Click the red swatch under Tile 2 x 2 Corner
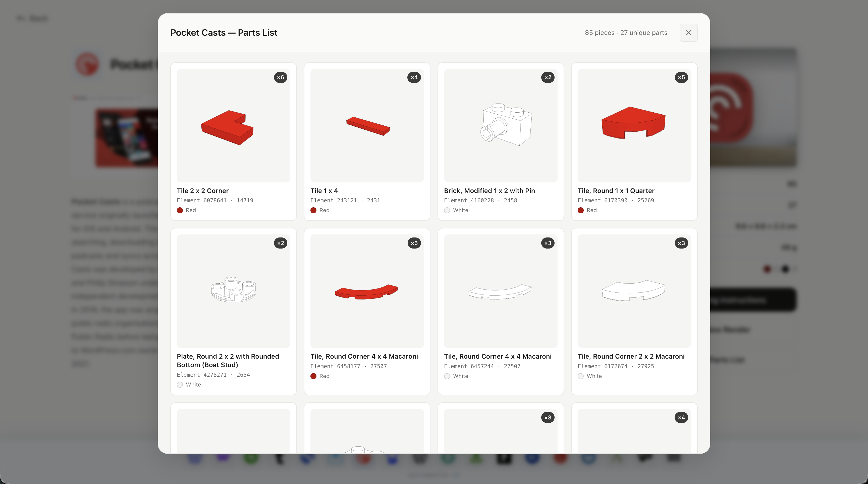This screenshot has height=484, width=868. pos(180,210)
